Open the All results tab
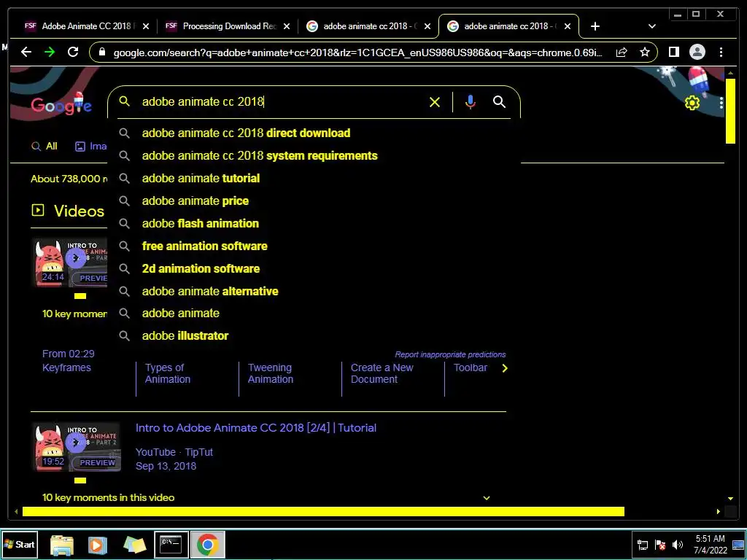This screenshot has width=747, height=560. (x=44, y=146)
